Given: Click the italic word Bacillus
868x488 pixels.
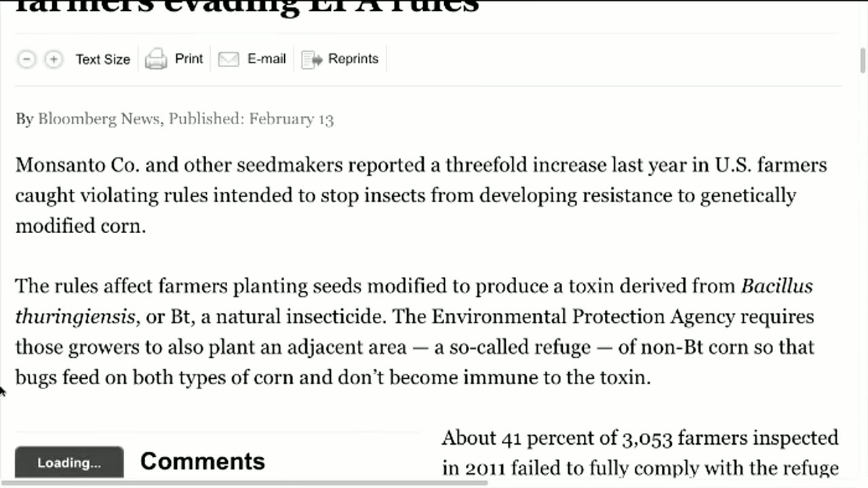Looking at the screenshot, I should click(x=776, y=286).
